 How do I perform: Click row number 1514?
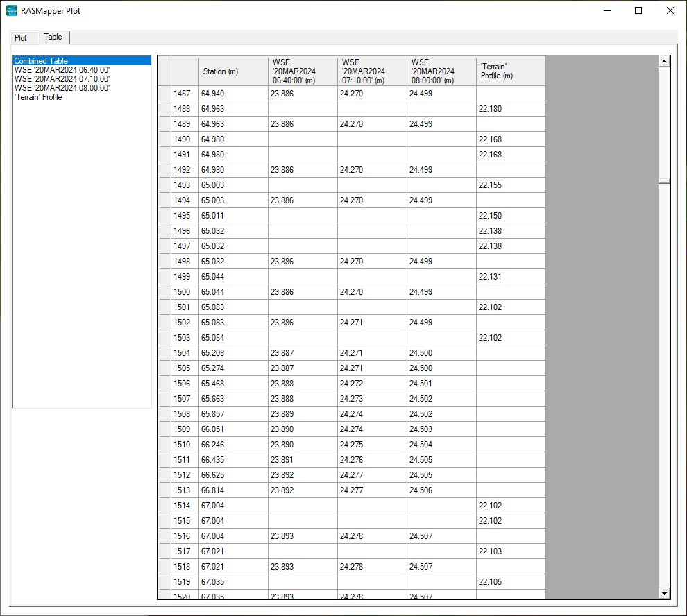click(x=185, y=506)
